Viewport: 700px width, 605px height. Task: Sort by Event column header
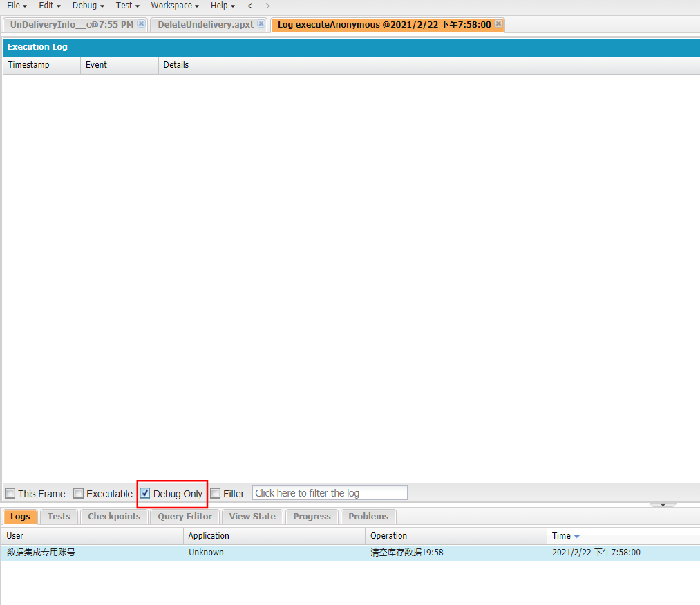[119, 65]
